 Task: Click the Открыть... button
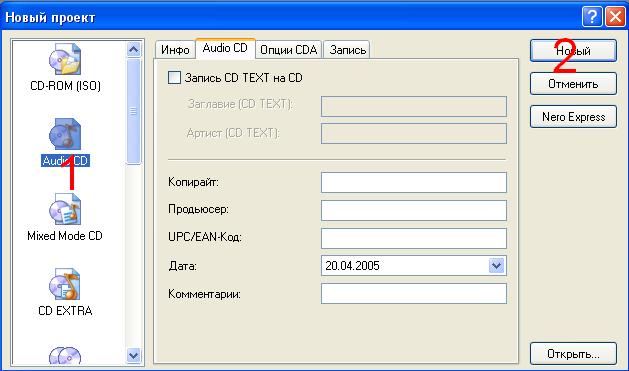coord(573,354)
